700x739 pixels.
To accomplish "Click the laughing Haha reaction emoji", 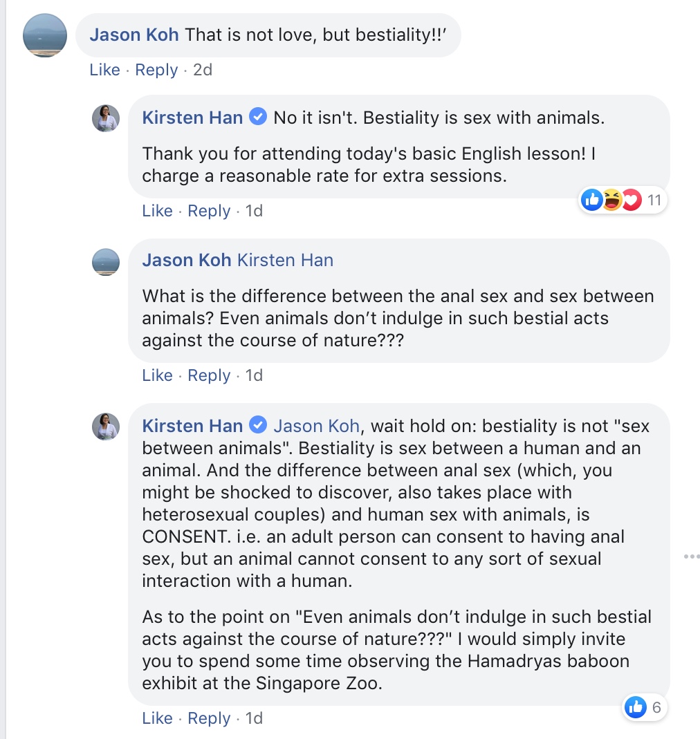I will click(x=612, y=200).
